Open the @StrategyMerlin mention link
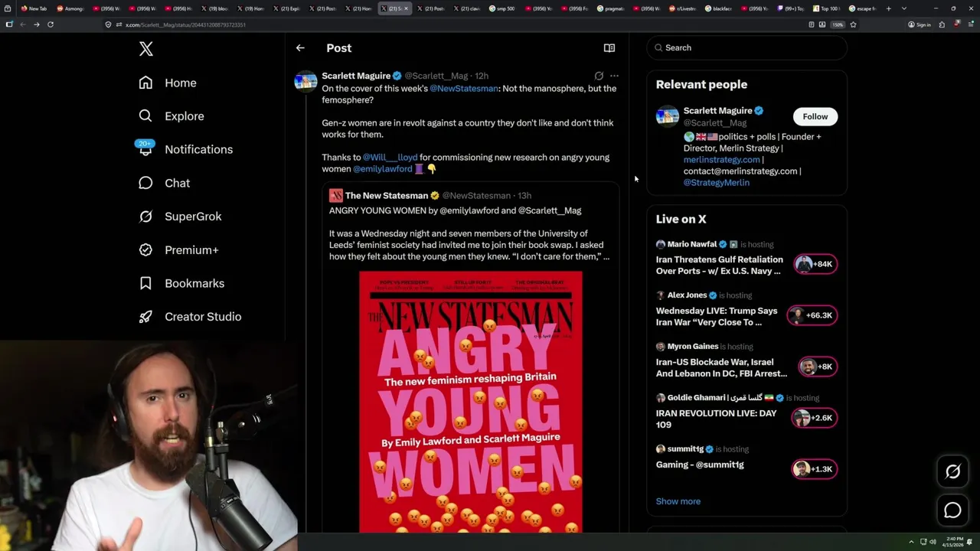Screen dimensions: 980x551 (717, 183)
